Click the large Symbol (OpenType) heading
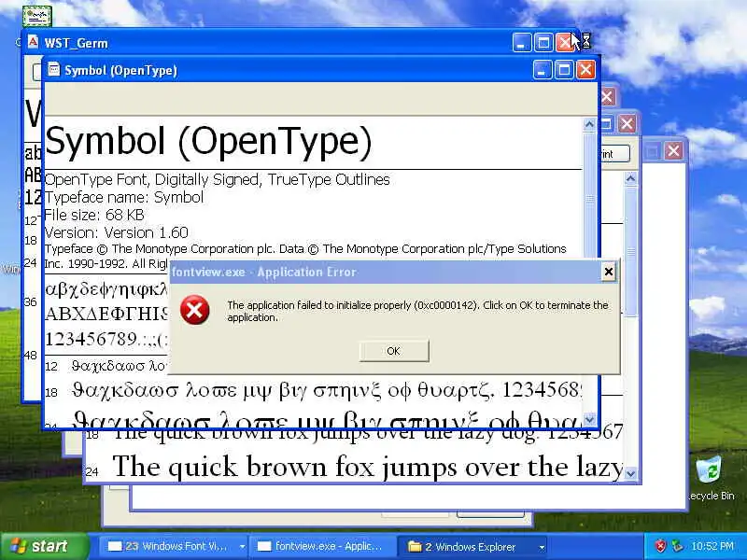The image size is (747, 560). 208,142
